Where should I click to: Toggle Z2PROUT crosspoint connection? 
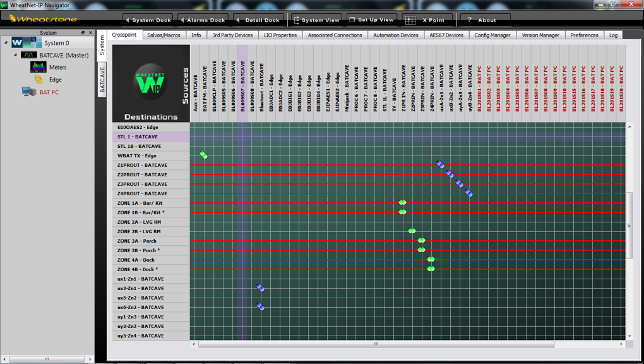[x=450, y=174]
